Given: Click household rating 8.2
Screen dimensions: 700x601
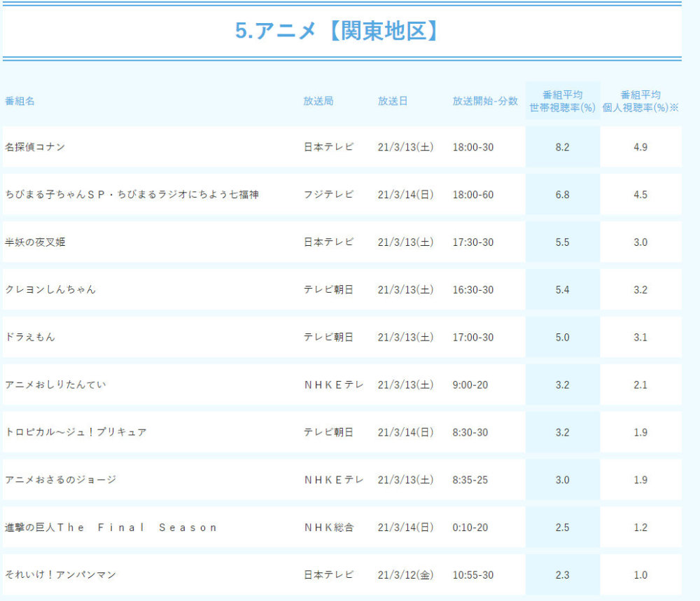Looking at the screenshot, I should 563,147.
